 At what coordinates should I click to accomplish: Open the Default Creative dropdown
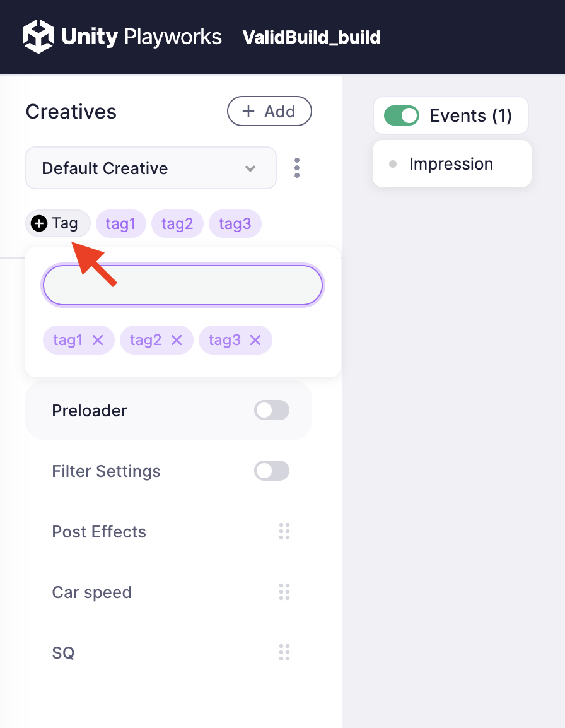[151, 168]
